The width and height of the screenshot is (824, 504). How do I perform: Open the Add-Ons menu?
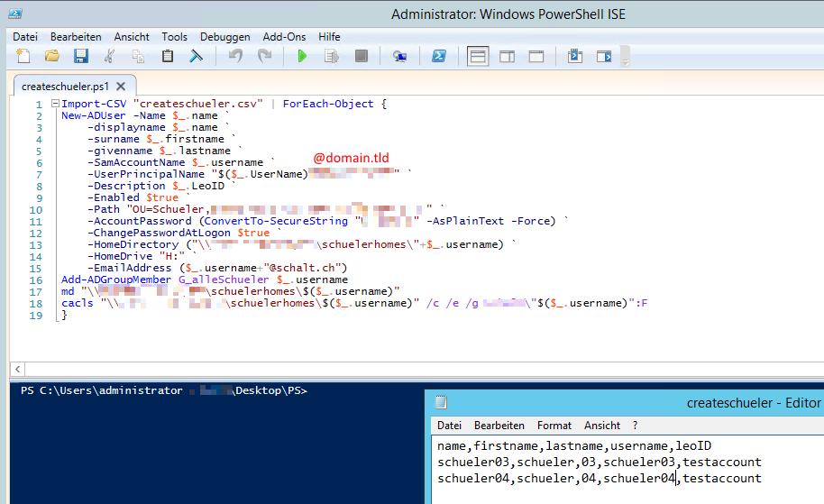click(284, 37)
